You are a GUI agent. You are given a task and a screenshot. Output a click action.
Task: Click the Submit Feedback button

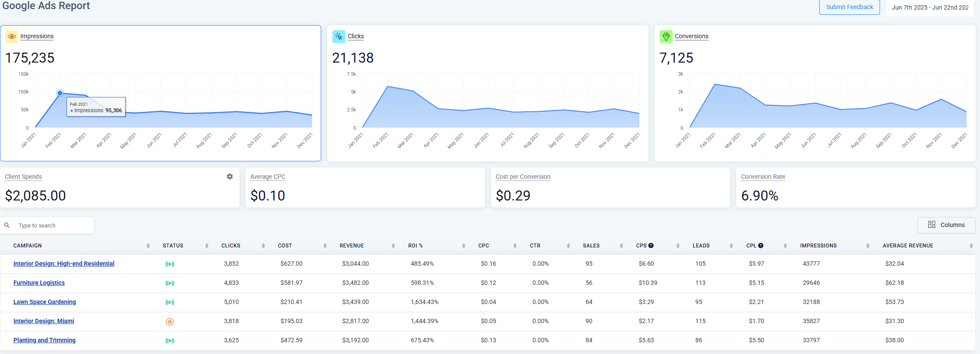click(x=850, y=7)
